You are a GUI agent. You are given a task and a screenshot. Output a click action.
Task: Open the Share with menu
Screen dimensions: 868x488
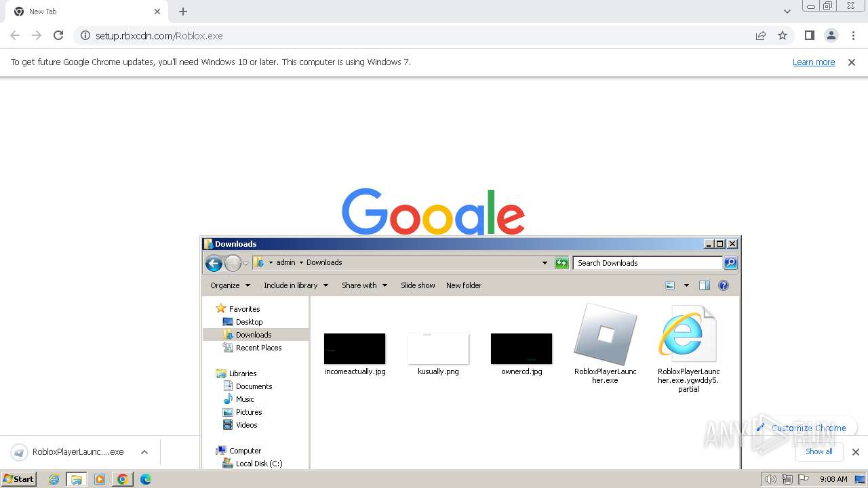(x=364, y=285)
